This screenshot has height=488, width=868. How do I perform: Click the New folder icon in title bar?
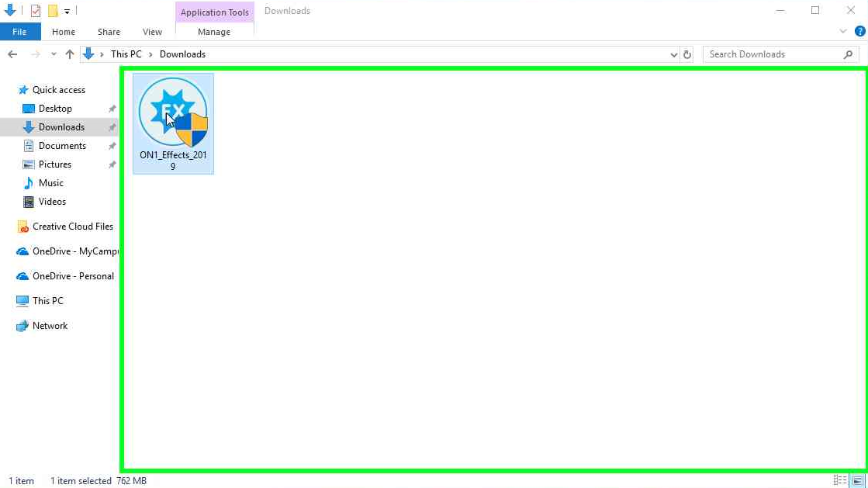53,11
